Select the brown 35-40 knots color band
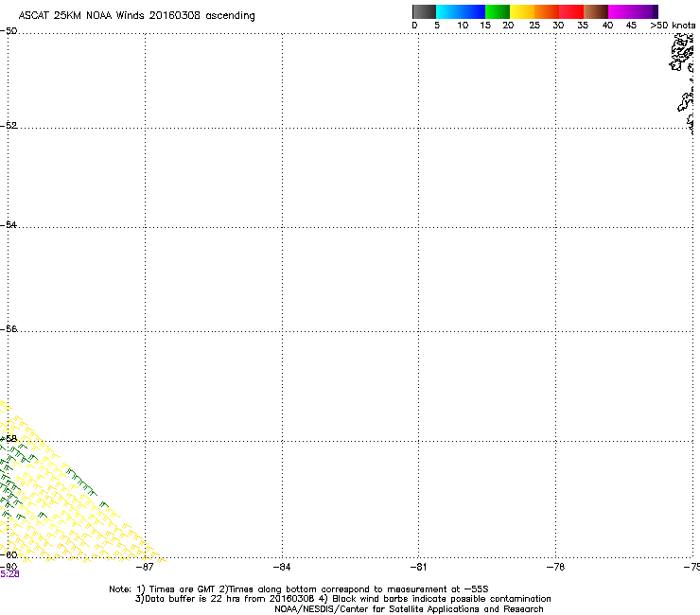 click(596, 11)
